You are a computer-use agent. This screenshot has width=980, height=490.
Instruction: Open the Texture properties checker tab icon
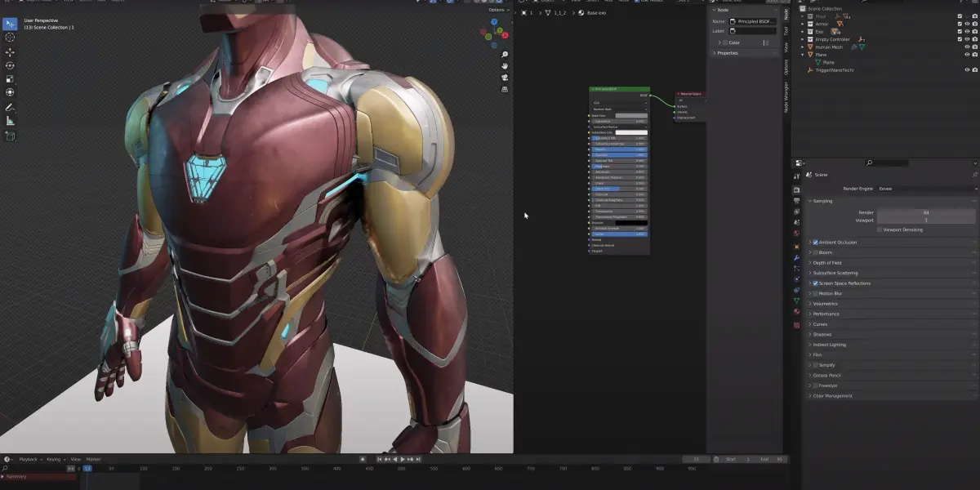[796, 325]
